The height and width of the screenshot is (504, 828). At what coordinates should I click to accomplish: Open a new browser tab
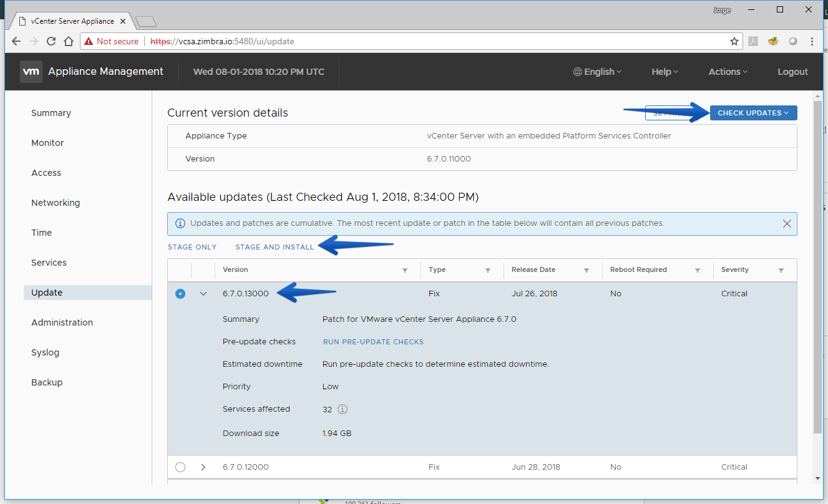[x=146, y=22]
